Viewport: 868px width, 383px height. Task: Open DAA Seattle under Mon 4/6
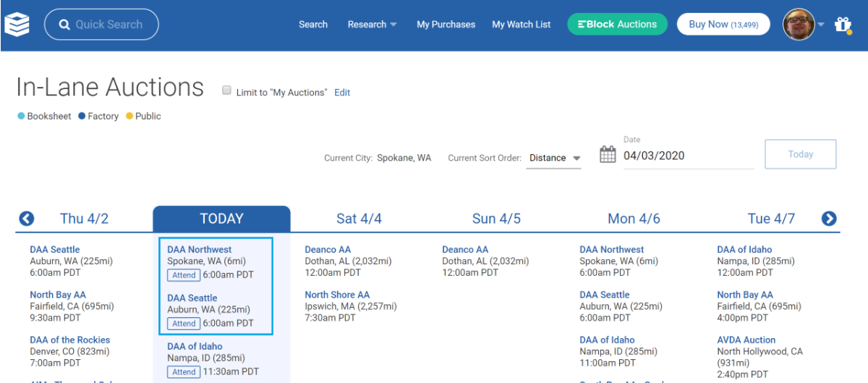(605, 295)
